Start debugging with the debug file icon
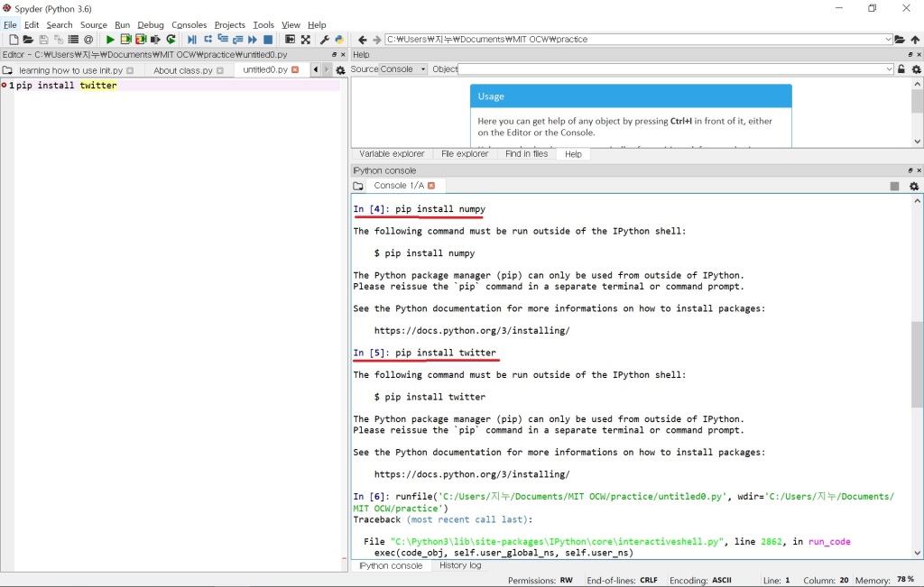Viewport: 924px width, 587px height. pyautogui.click(x=192, y=40)
